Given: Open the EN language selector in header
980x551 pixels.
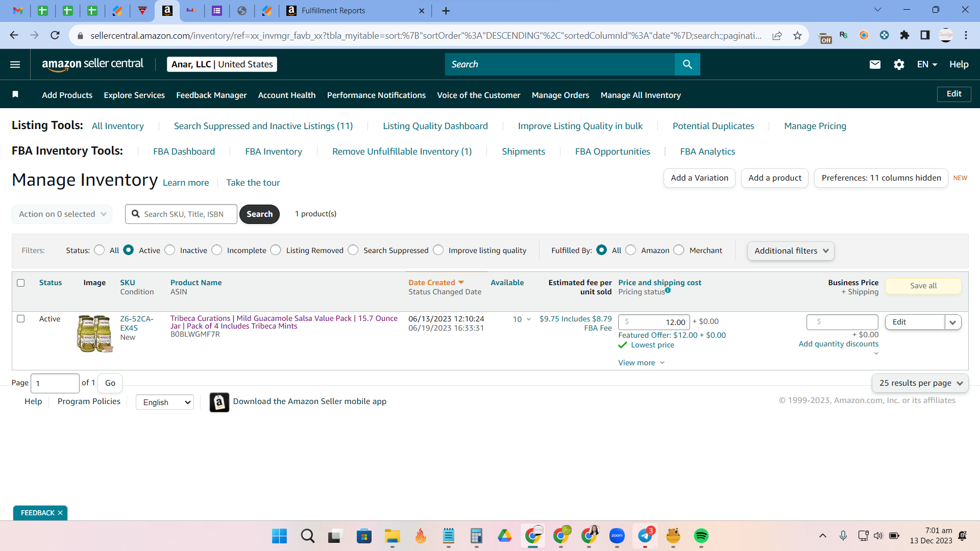Looking at the screenshot, I should 927,64.
